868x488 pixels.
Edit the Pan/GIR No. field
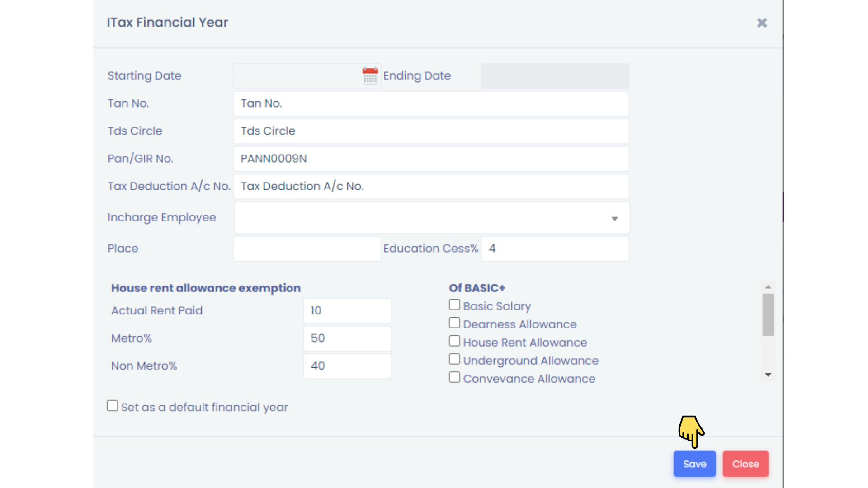[x=431, y=159]
